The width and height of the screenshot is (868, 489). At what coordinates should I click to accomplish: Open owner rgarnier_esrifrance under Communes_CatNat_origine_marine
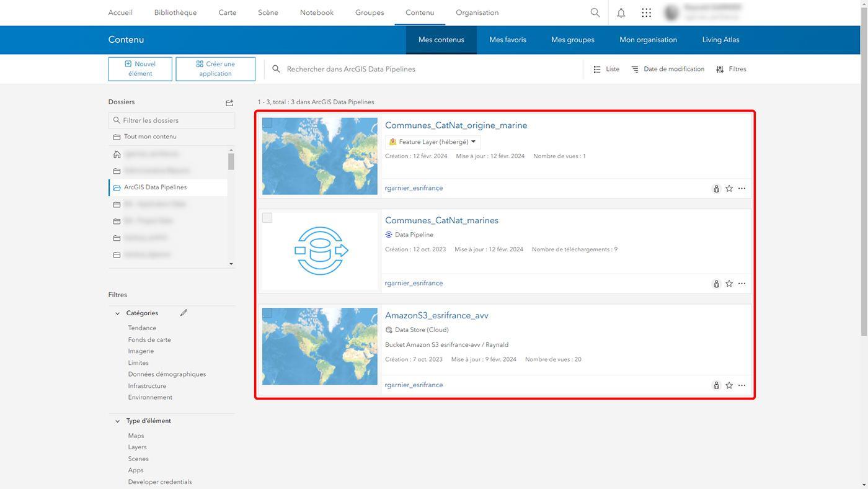414,188
